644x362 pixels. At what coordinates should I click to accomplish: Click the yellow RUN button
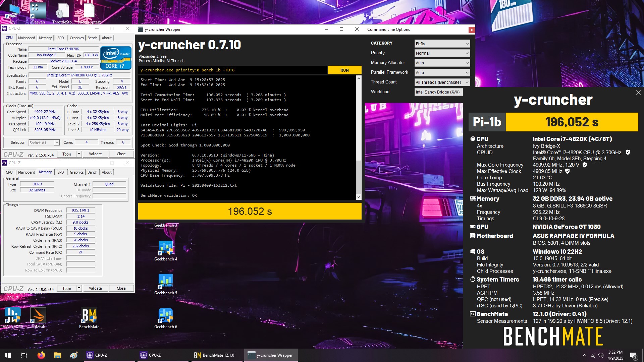(344, 70)
